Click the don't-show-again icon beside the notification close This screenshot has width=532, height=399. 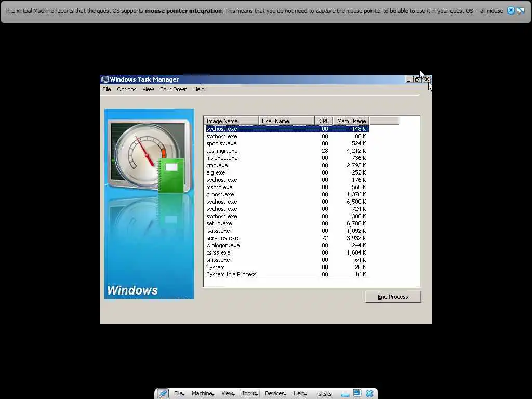[x=521, y=10]
